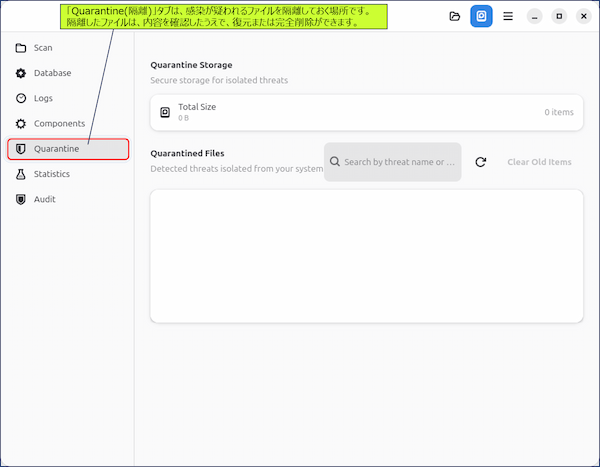The width and height of the screenshot is (600, 467).
Task: Click the Database gear icon
Action: pos(21,73)
